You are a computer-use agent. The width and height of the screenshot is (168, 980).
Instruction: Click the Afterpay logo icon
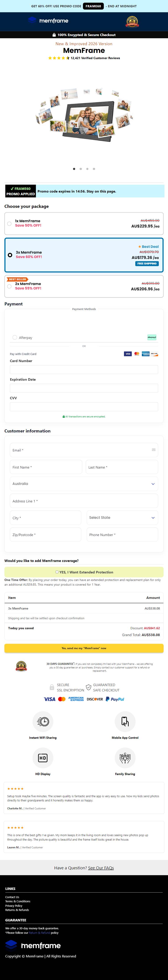(x=152, y=337)
